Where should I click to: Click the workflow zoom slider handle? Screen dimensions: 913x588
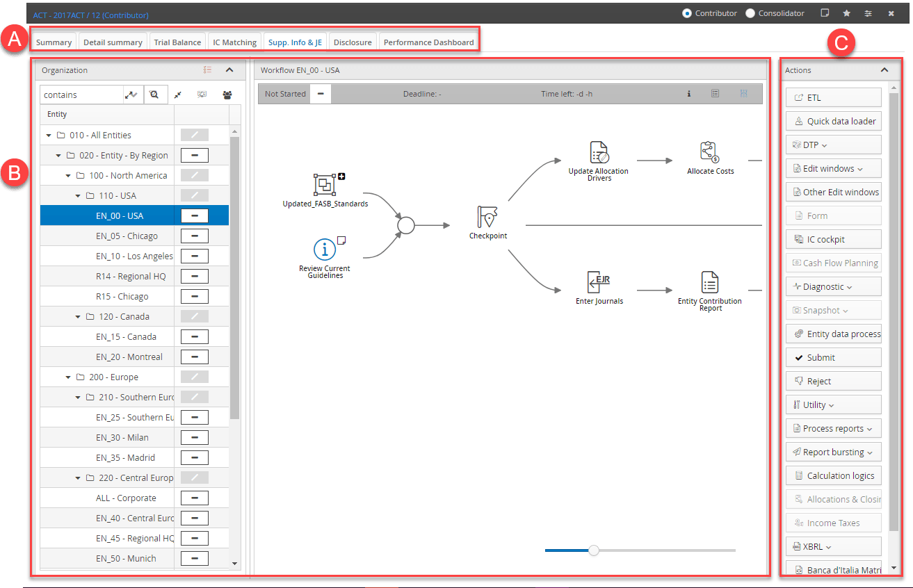click(x=593, y=550)
